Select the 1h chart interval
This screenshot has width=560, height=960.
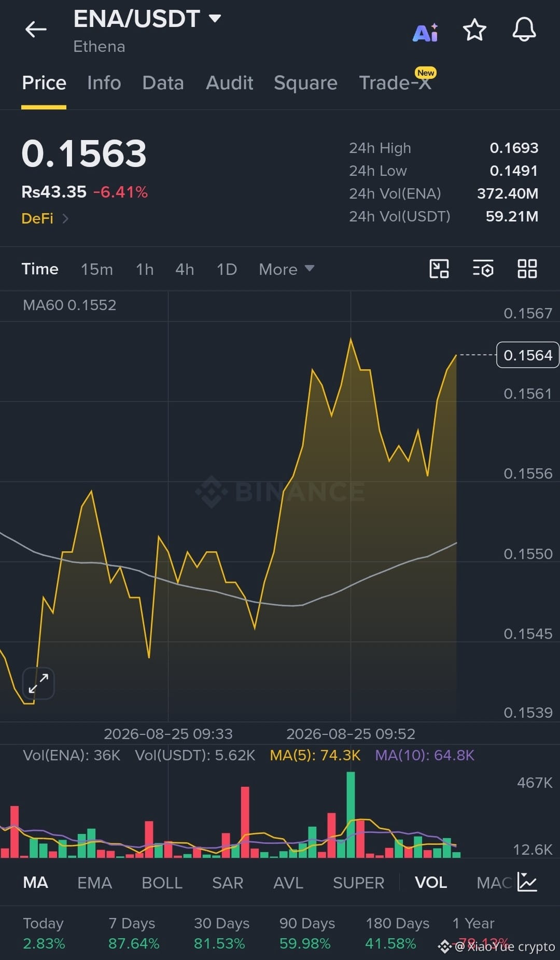145,269
